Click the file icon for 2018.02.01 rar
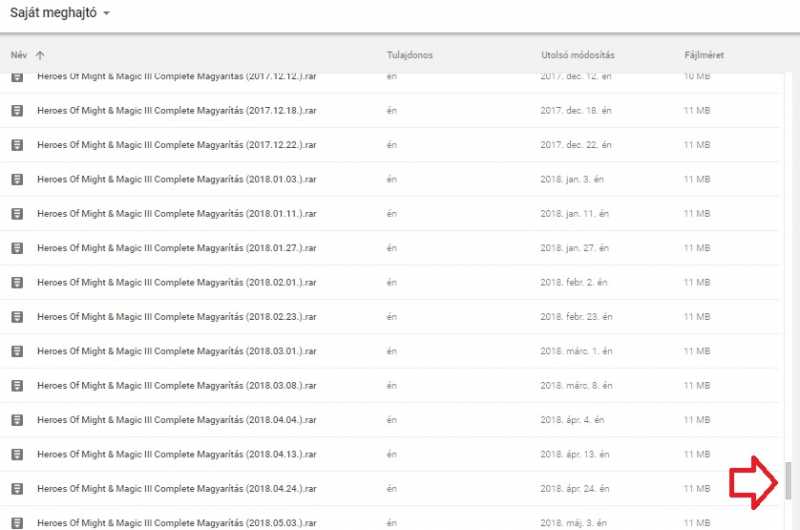 [17, 282]
